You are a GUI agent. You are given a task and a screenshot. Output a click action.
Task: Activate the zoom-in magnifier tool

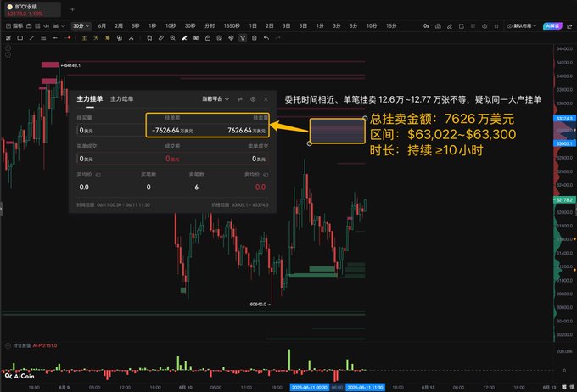pyautogui.click(x=172, y=38)
